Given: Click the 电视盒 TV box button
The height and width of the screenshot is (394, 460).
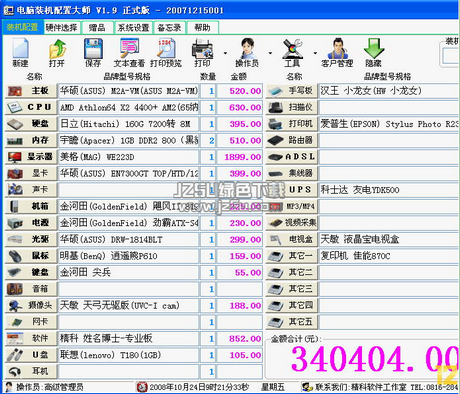Looking at the screenshot, I should pos(292,239).
